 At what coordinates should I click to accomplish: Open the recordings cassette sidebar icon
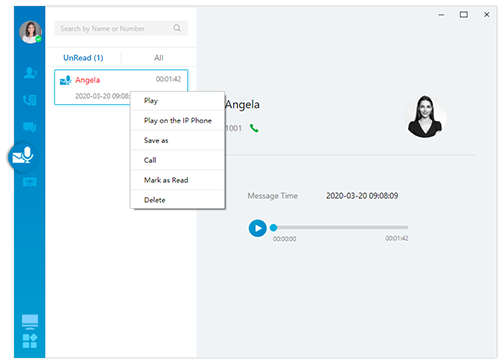[x=30, y=182]
